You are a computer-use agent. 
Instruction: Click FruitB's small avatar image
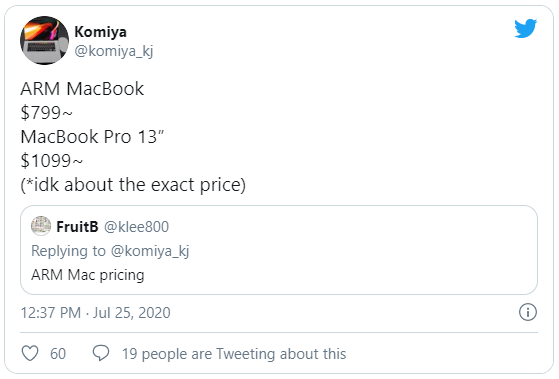tap(41, 226)
